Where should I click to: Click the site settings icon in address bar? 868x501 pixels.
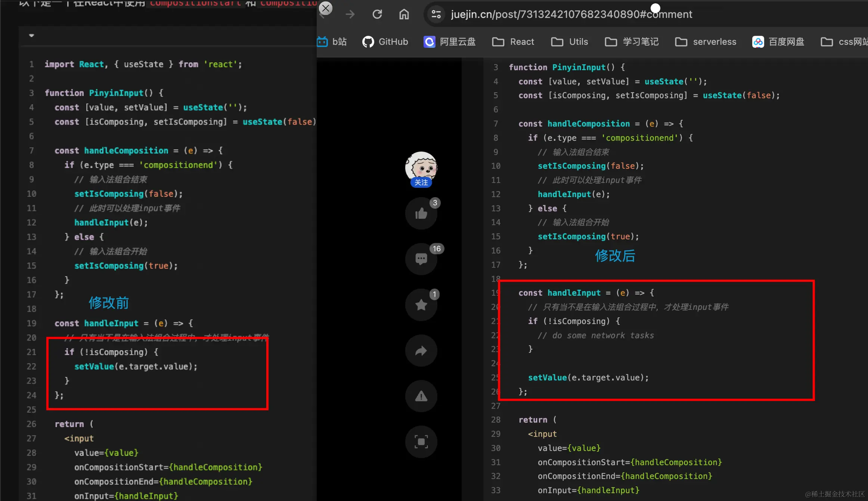click(x=436, y=14)
